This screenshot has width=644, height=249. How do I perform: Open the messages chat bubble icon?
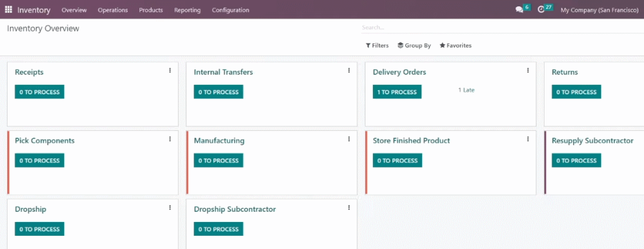[519, 9]
